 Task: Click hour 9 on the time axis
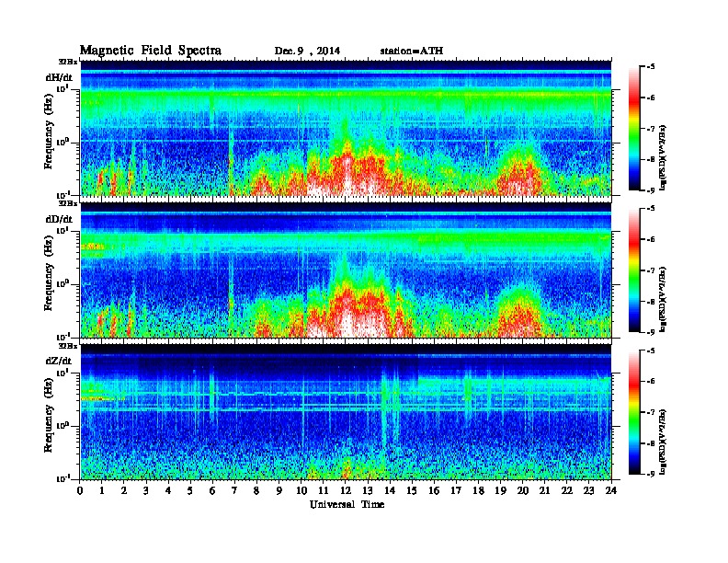point(279,490)
